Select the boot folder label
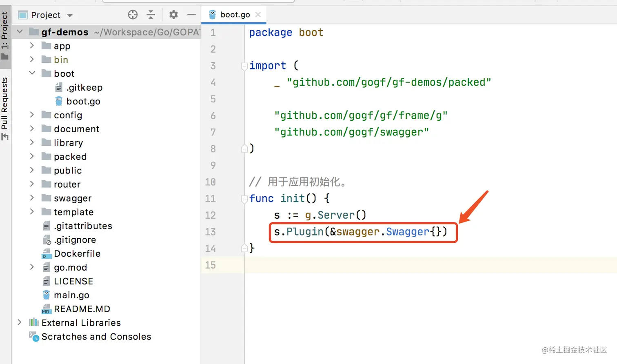 point(64,73)
